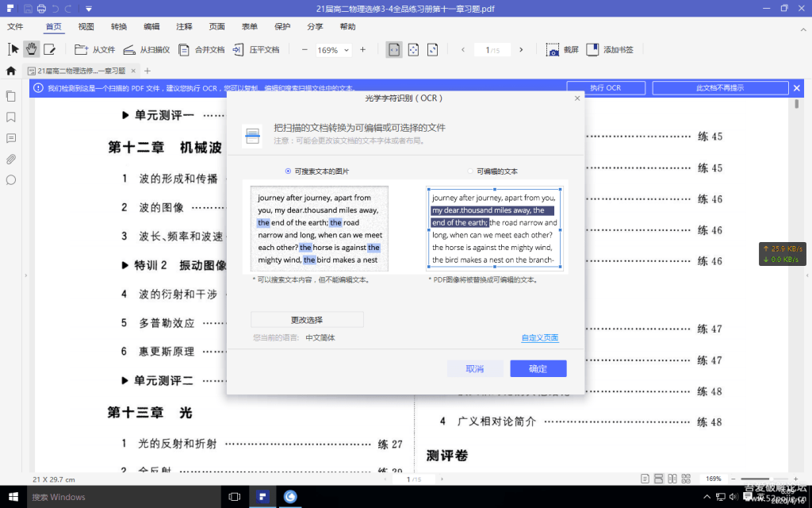
Task: Click 压平文档 to flatten the document
Action: point(256,50)
